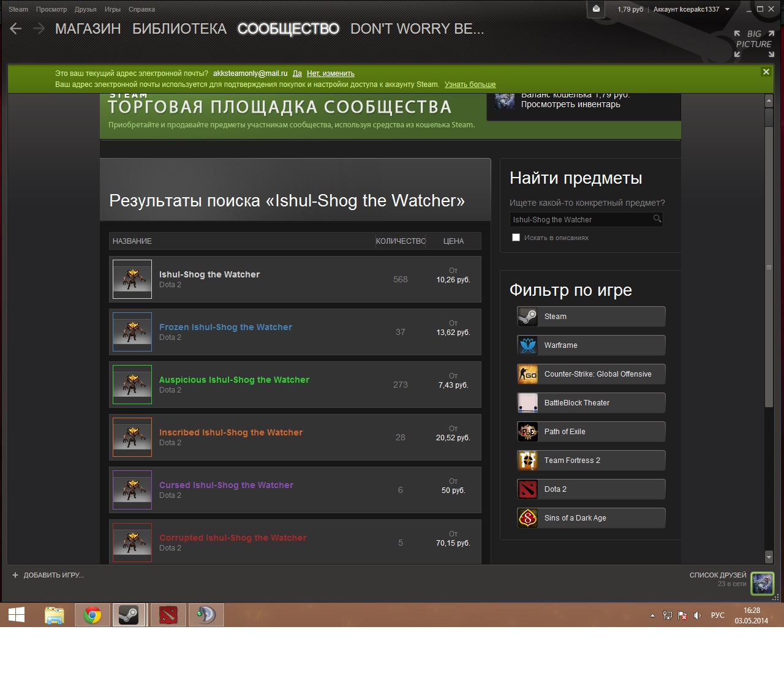This screenshot has height=692, width=784.
Task: Sort by ЦЕНА column header
Action: (453, 241)
